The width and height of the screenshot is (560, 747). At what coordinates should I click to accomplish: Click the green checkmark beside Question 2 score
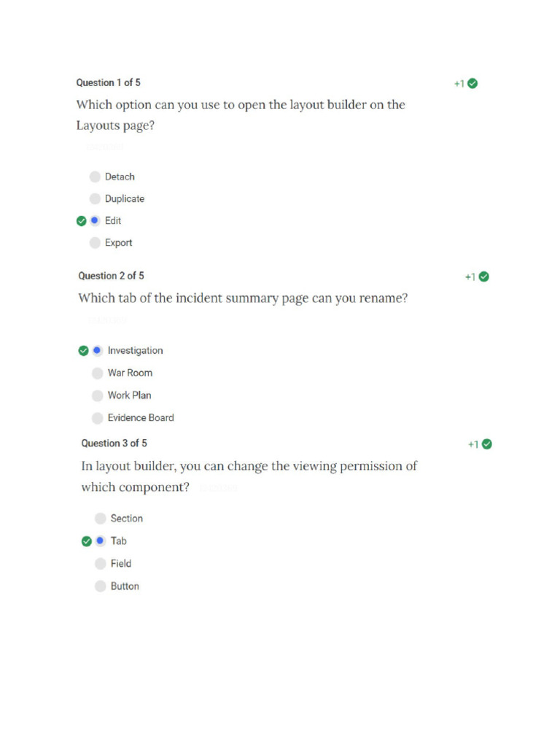[x=484, y=276]
